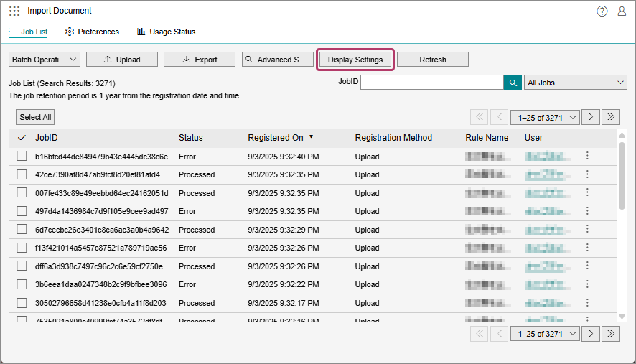Click the 9/3/2025 9:32:29 PM cell

pos(284,230)
